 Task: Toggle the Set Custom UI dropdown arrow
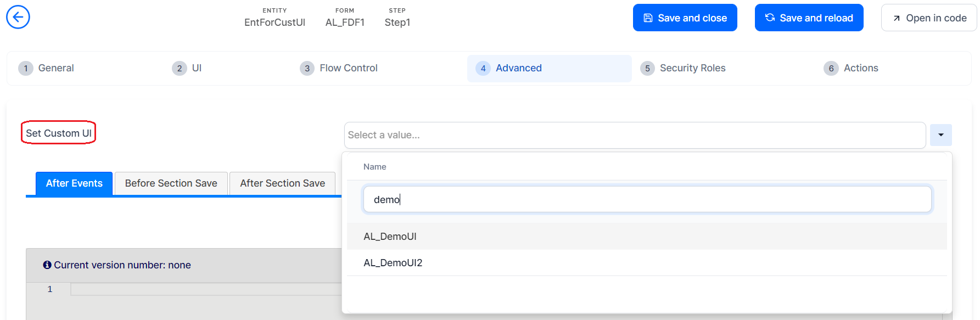(940, 135)
